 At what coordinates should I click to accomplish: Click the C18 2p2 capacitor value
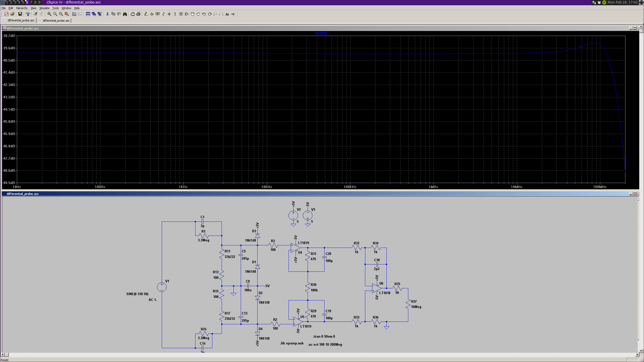[x=377, y=269]
